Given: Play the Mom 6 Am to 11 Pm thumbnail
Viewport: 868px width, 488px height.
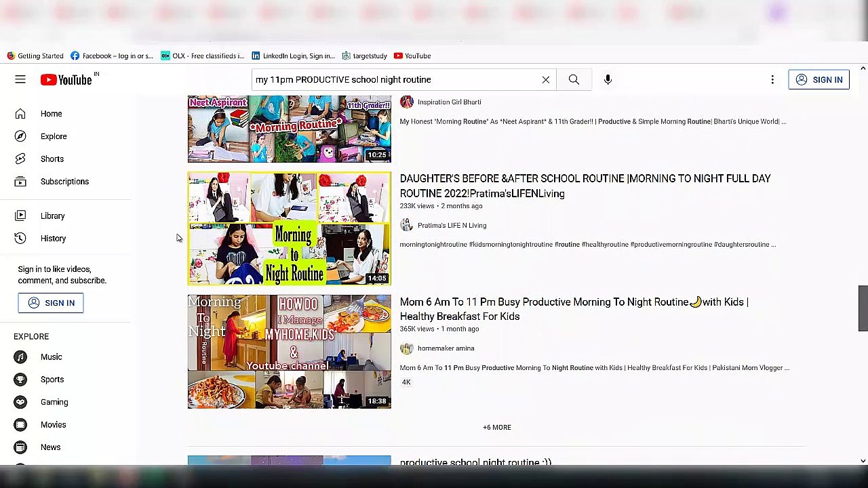Looking at the screenshot, I should pos(290,352).
